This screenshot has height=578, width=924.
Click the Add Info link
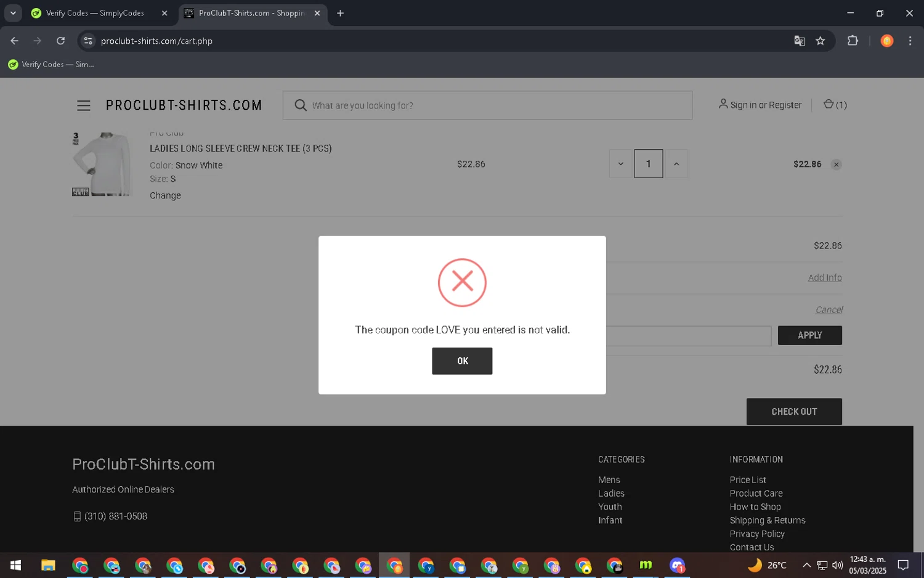(825, 278)
